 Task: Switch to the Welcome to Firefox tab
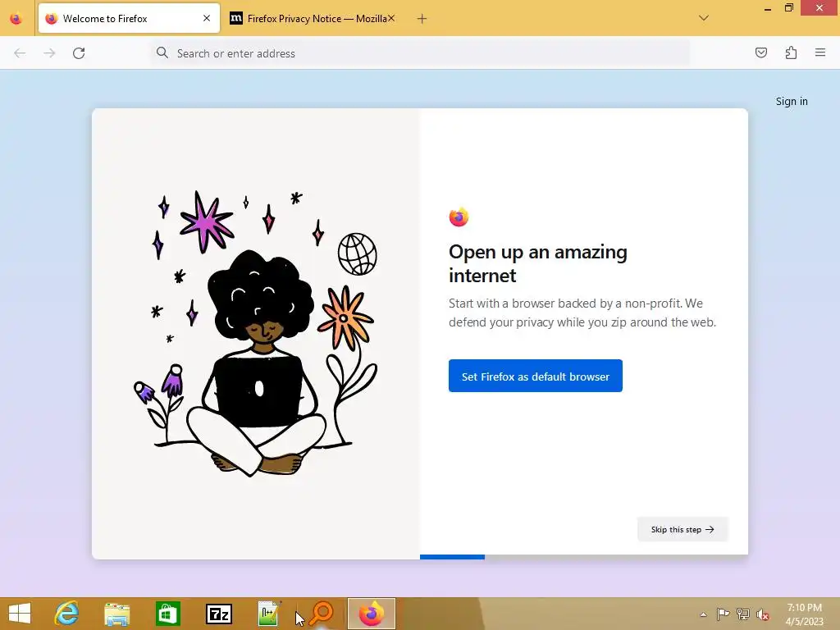(x=129, y=18)
